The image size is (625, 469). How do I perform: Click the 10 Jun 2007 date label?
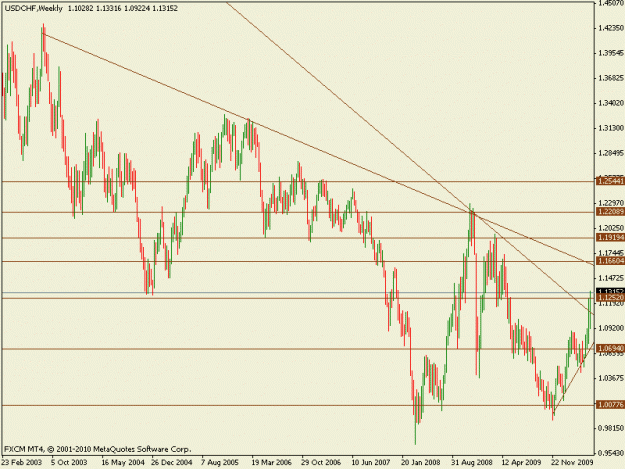[371, 463]
